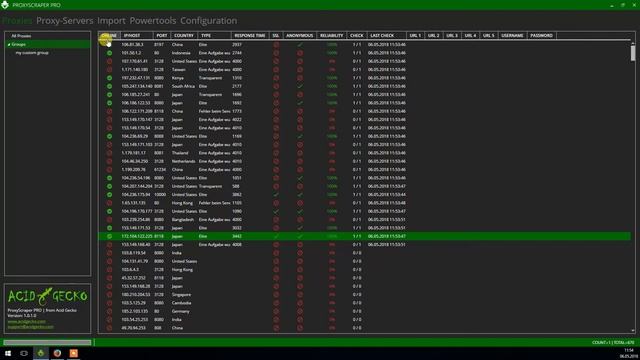Click 'Indonesia' country cell

(x=181, y=53)
